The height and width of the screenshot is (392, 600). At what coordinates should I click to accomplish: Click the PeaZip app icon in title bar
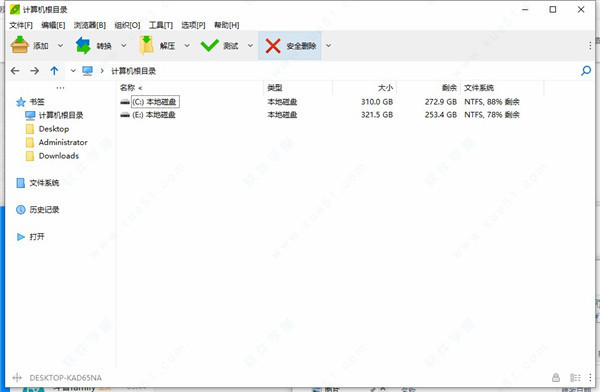pos(15,9)
